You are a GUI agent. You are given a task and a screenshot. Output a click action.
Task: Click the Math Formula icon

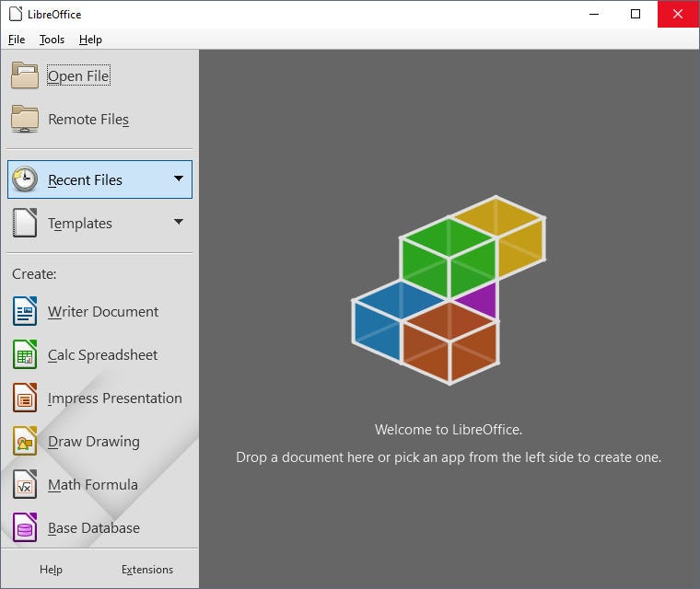coord(25,484)
